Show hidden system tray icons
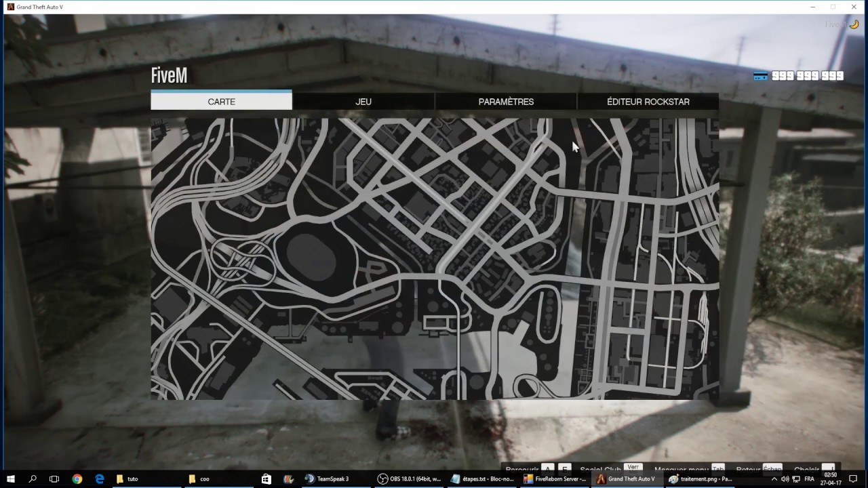This screenshot has width=868, height=488. pyautogui.click(x=774, y=479)
